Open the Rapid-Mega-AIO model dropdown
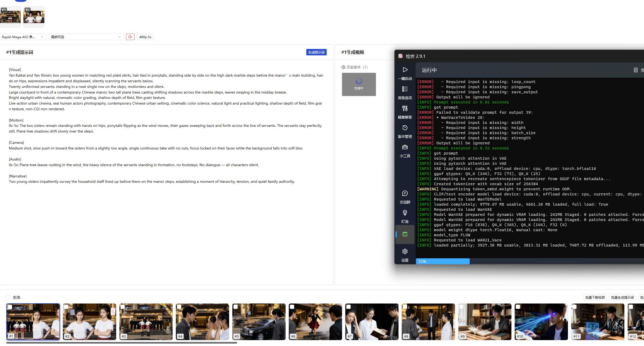Screen dimensions: 644x346 pos(23,37)
